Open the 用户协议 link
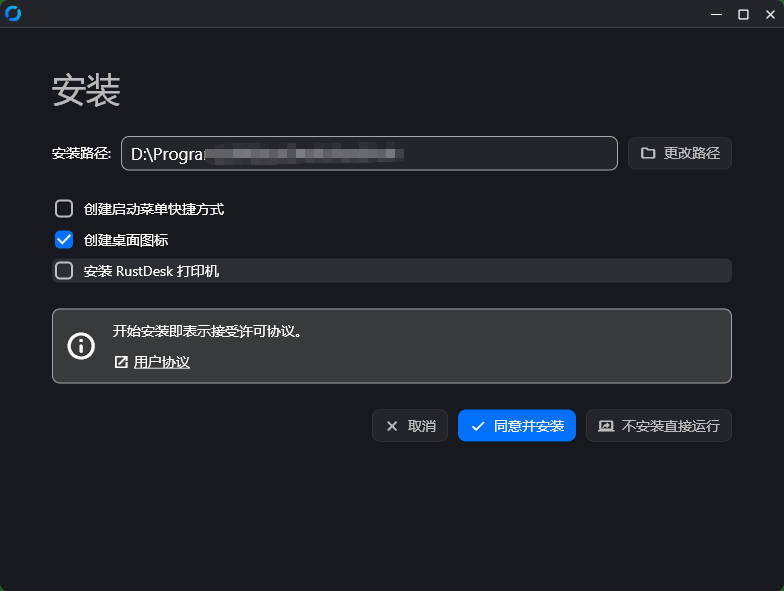 point(162,362)
